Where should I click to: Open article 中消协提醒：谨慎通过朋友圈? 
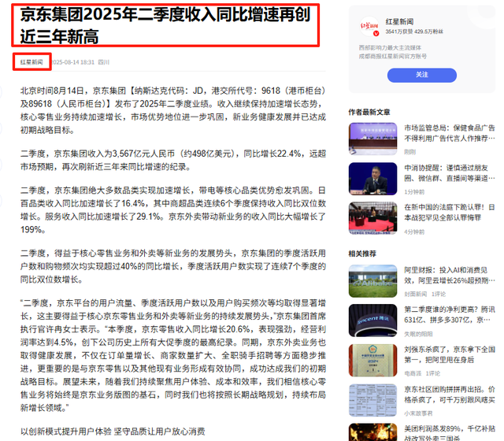tap(450, 173)
